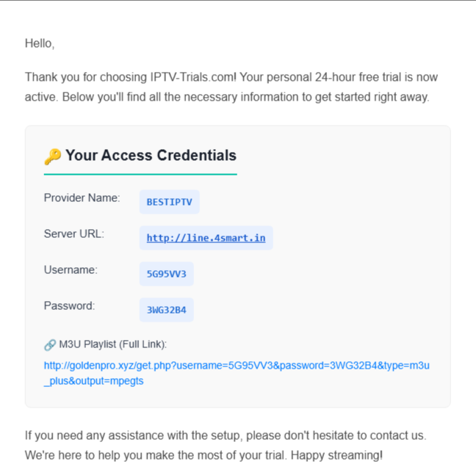Viewport: 476px width, 467px height.
Task: Click the Happy streaming! closing text
Action: click(x=336, y=455)
